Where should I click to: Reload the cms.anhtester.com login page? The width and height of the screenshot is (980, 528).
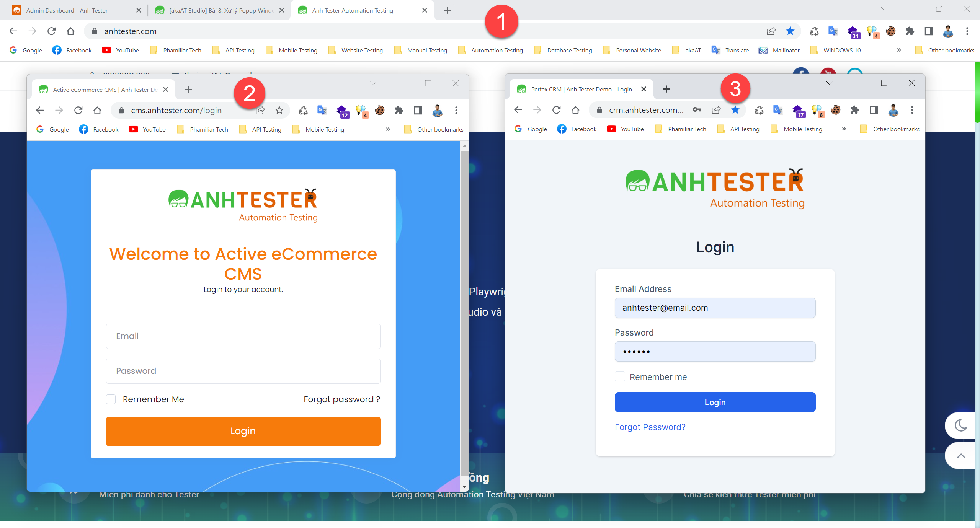click(x=78, y=110)
